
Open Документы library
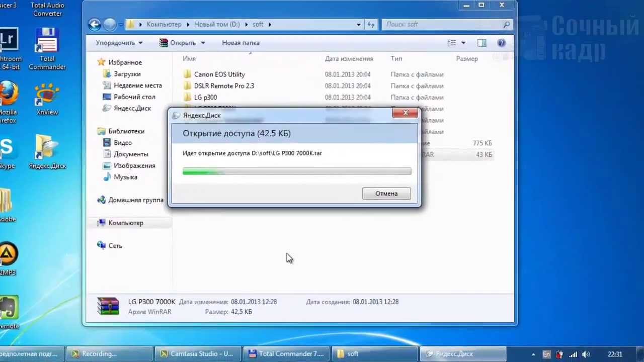click(131, 154)
